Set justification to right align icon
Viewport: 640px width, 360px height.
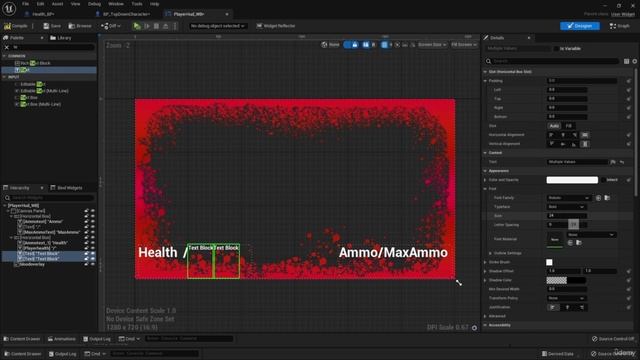click(582, 307)
